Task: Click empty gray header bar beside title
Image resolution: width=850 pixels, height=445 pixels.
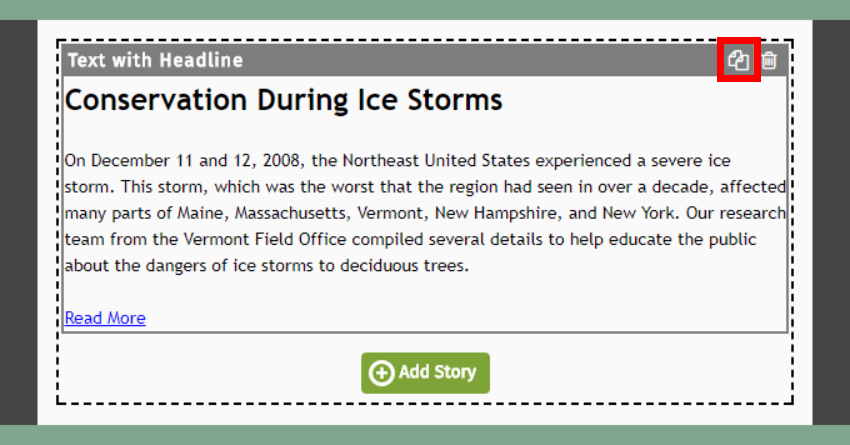Action: tap(482, 60)
